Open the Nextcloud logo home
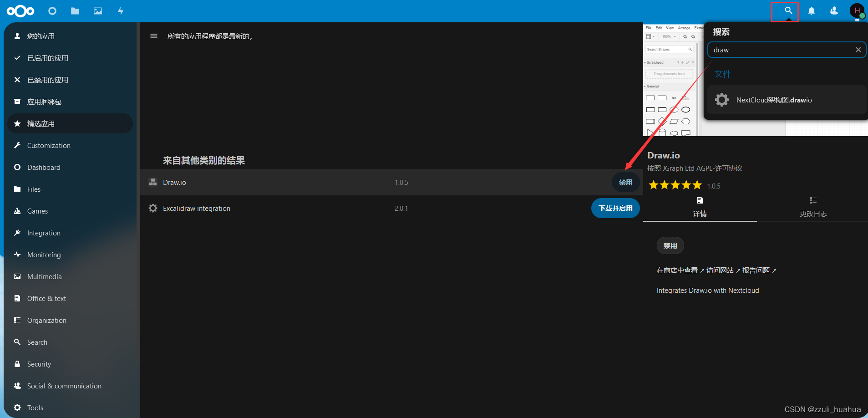 20,11
